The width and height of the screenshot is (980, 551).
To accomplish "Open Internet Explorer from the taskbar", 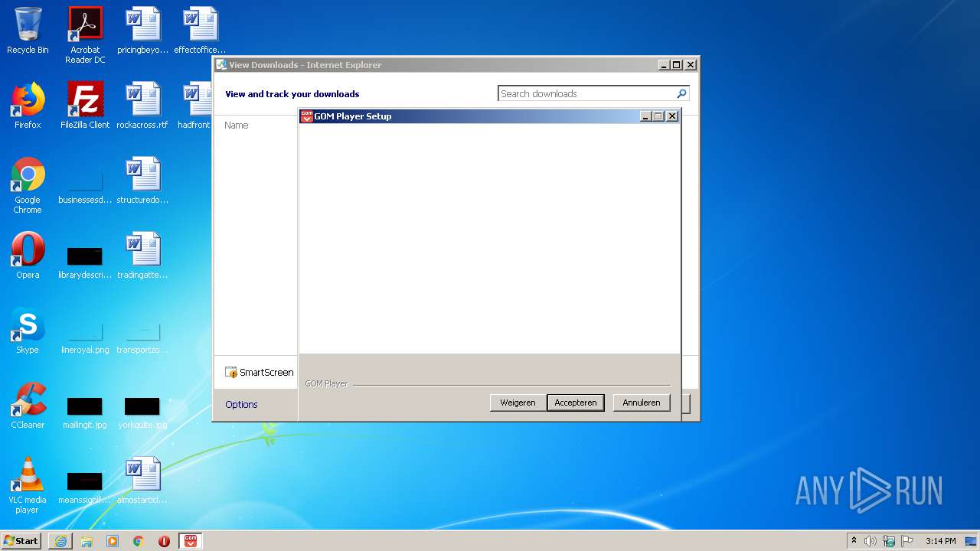I will [60, 541].
